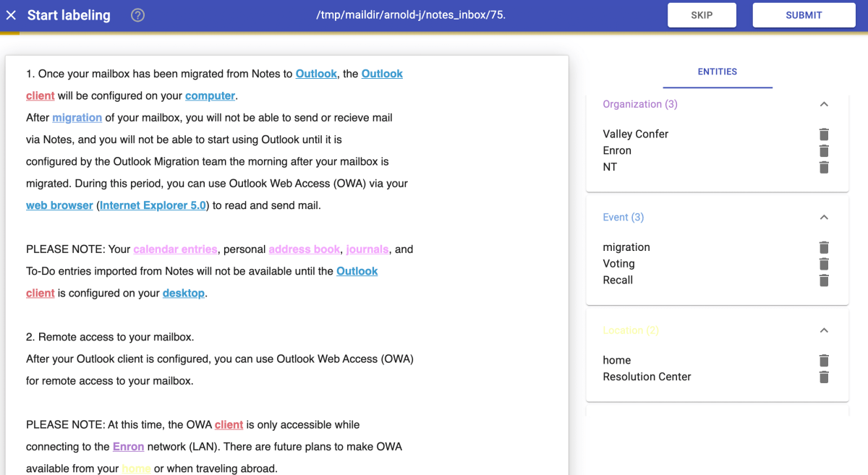The height and width of the screenshot is (475, 868).
Task: Delete the Valley Confer organization entity
Action: point(824,134)
